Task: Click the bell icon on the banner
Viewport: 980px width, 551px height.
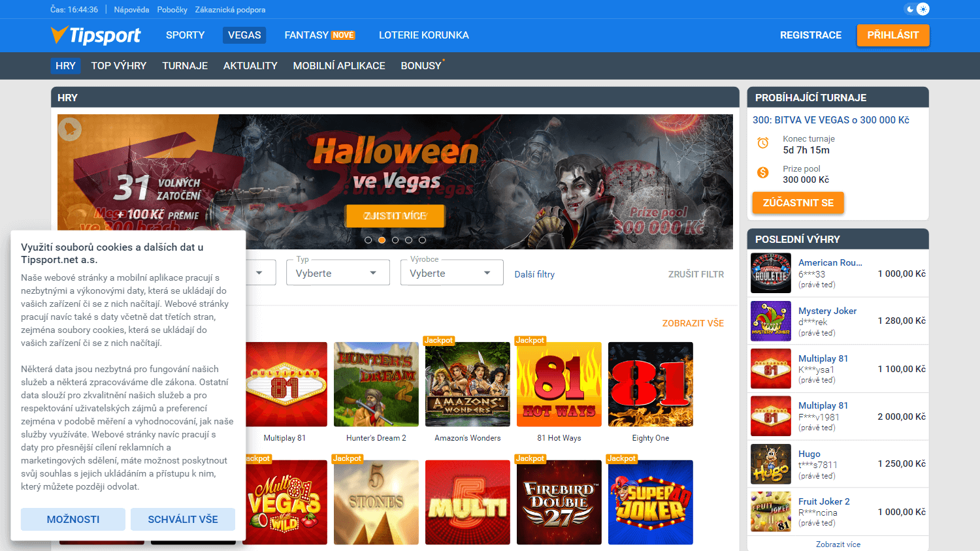Action: (70, 129)
